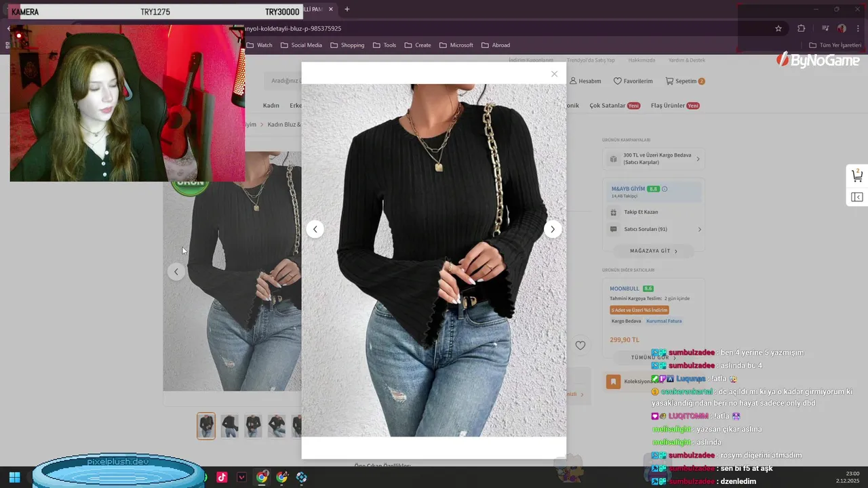The width and height of the screenshot is (868, 488).
Task: Open the Microsoft bookmarks folder
Action: [456, 45]
